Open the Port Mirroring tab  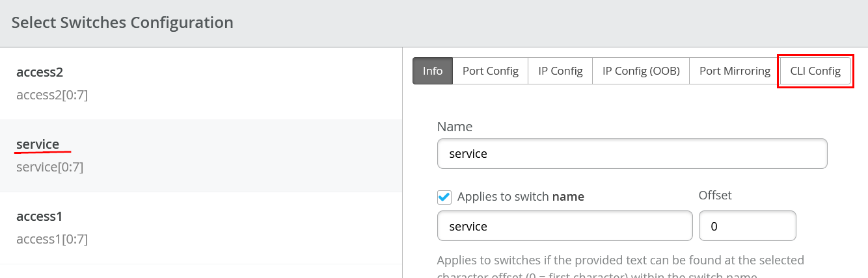[x=735, y=71]
